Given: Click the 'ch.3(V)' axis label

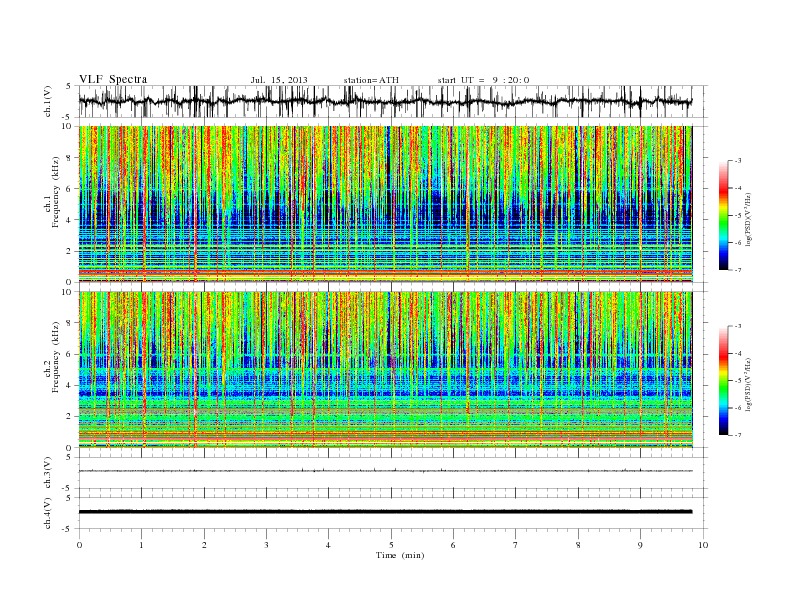Looking at the screenshot, I should point(48,473).
